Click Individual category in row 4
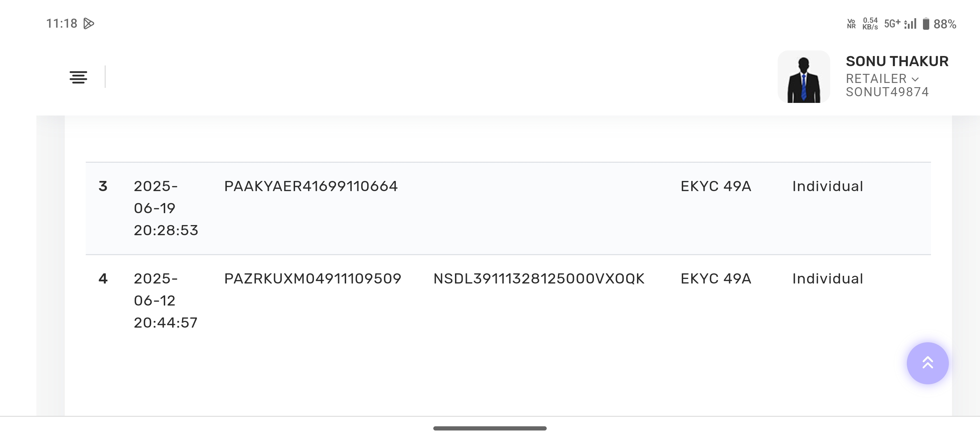This screenshot has width=980, height=441. tap(827, 279)
